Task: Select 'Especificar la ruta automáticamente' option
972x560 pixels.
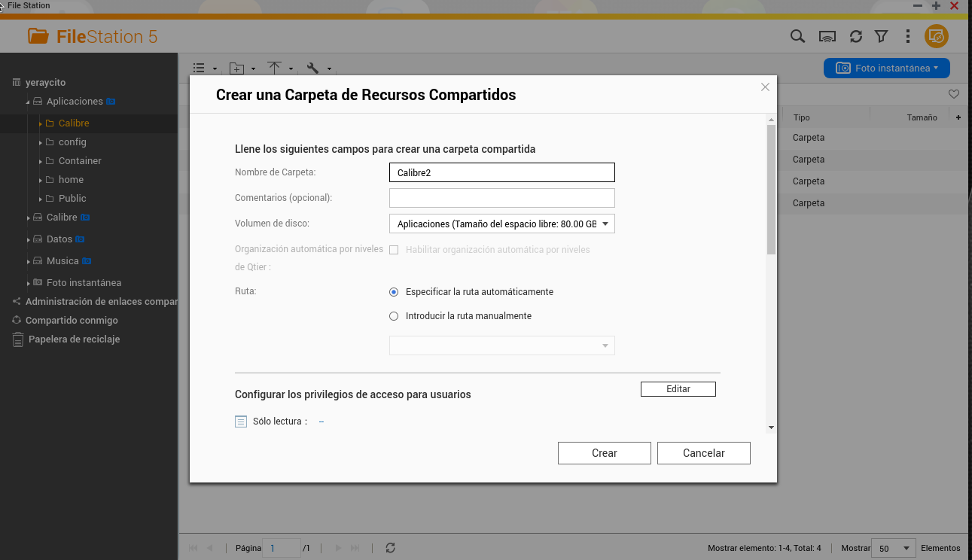Action: click(394, 292)
